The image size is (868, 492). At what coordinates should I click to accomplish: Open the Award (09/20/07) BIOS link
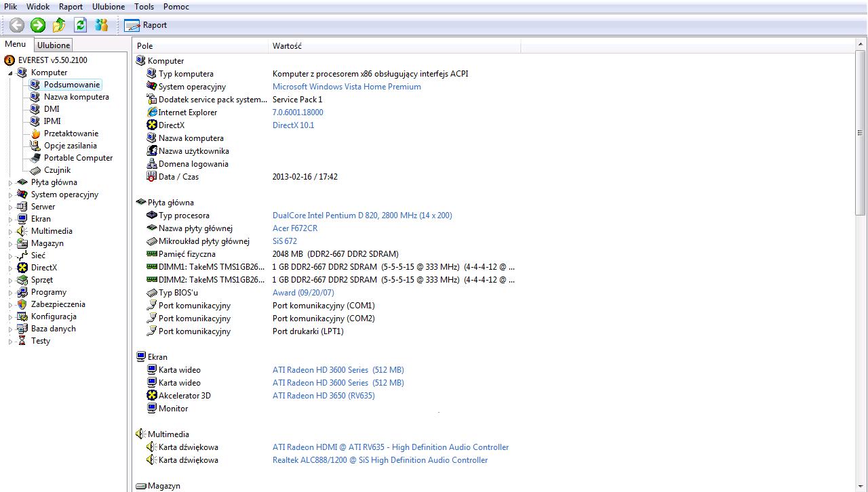[303, 293]
